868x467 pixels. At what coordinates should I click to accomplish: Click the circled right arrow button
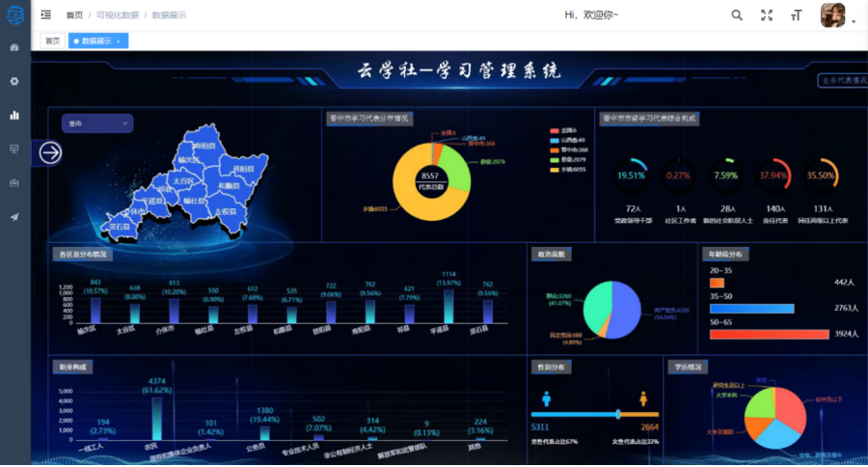tap(50, 152)
